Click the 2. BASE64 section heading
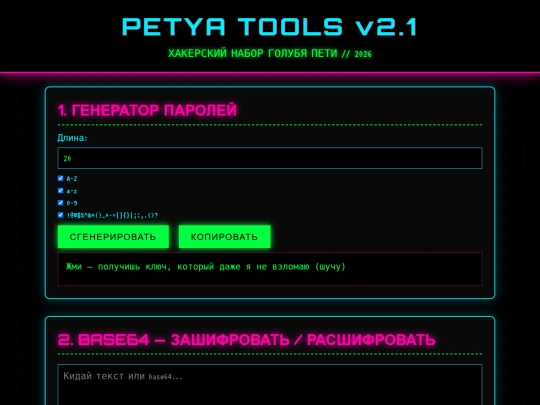 pyautogui.click(x=246, y=340)
